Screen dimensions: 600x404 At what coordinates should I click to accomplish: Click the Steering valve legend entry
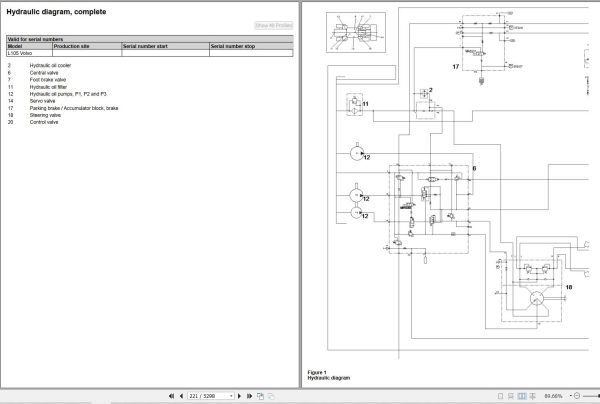45,115
